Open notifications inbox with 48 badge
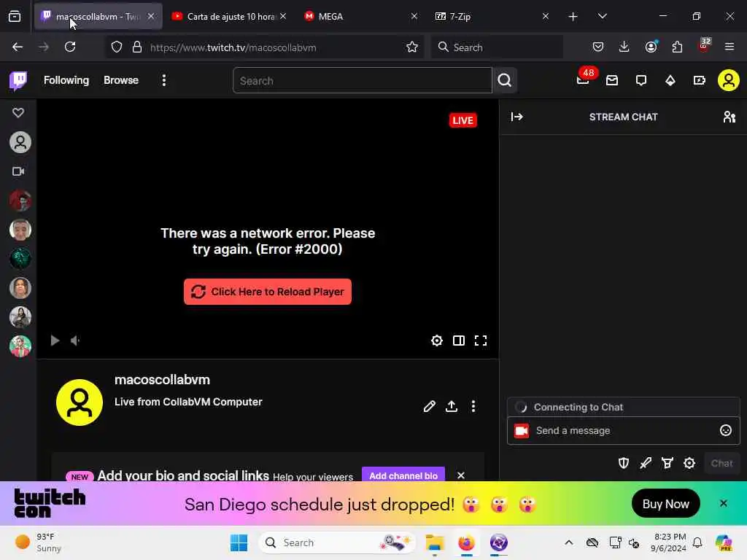 [584, 79]
